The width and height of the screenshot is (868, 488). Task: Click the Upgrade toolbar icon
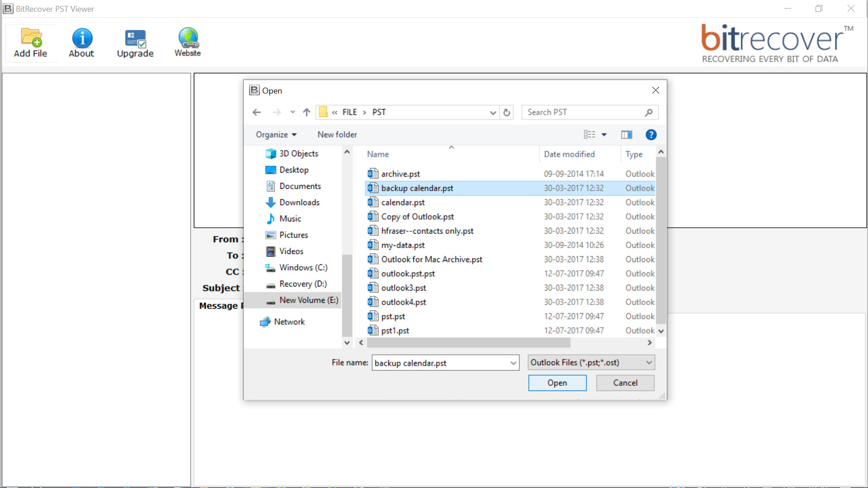(x=135, y=43)
